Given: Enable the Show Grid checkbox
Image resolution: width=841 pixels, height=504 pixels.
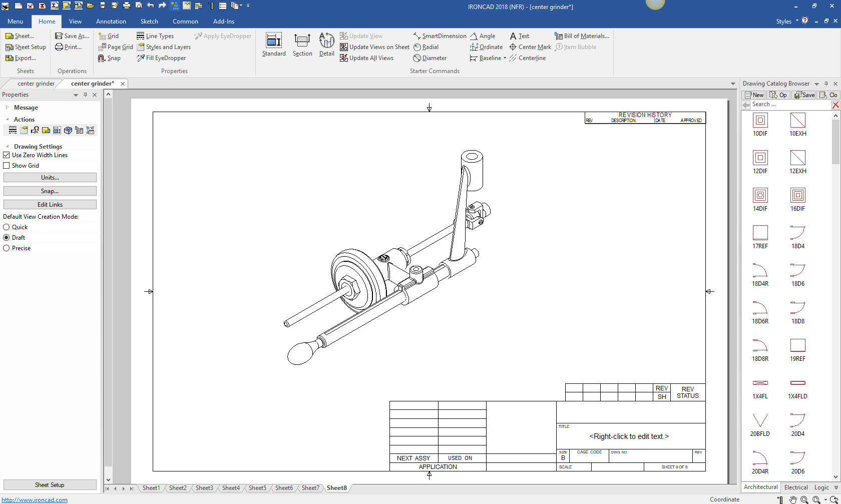Looking at the screenshot, I should (7, 166).
